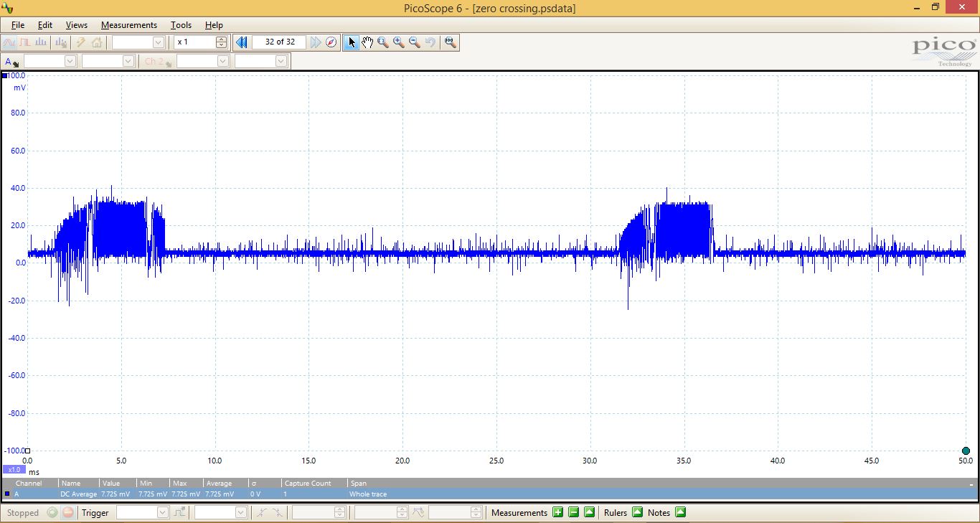The image size is (980, 523).
Task: Open the Zoom overview window tool
Action: [x=450, y=42]
